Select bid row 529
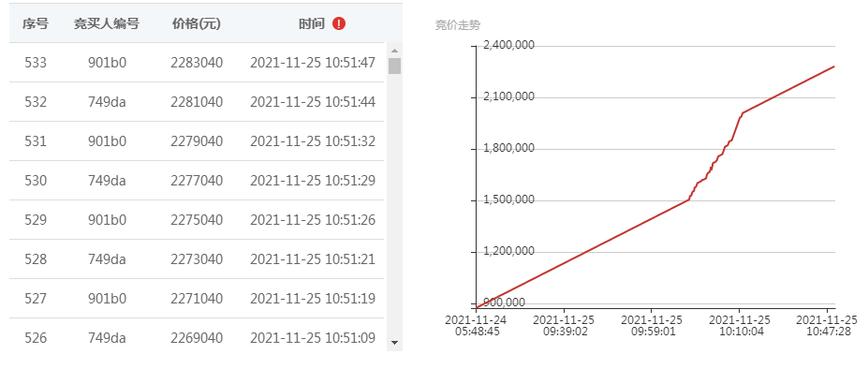Viewport: 868px width, 369px height. [x=197, y=220]
